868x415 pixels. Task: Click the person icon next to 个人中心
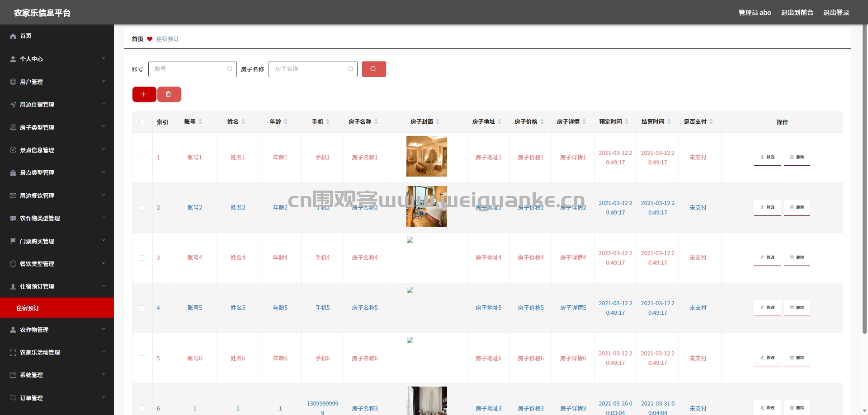coord(13,59)
